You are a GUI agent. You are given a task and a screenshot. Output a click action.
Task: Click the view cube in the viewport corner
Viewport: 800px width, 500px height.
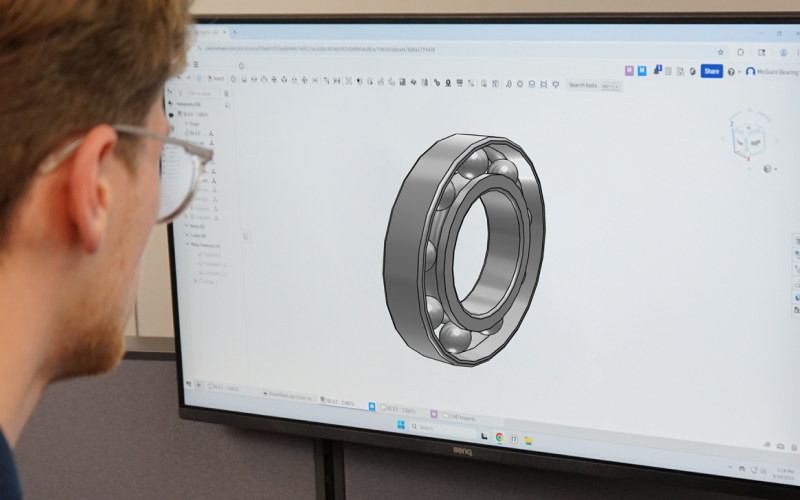tap(749, 141)
